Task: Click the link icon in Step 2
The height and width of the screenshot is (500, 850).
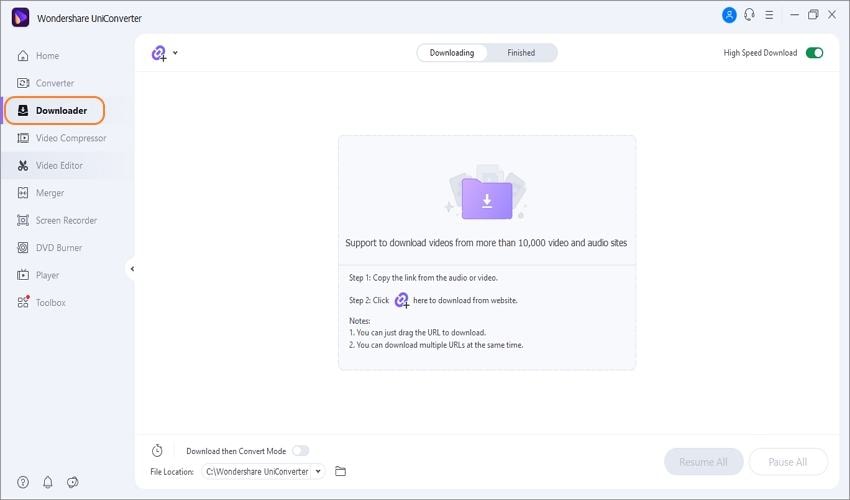Action: tap(402, 300)
